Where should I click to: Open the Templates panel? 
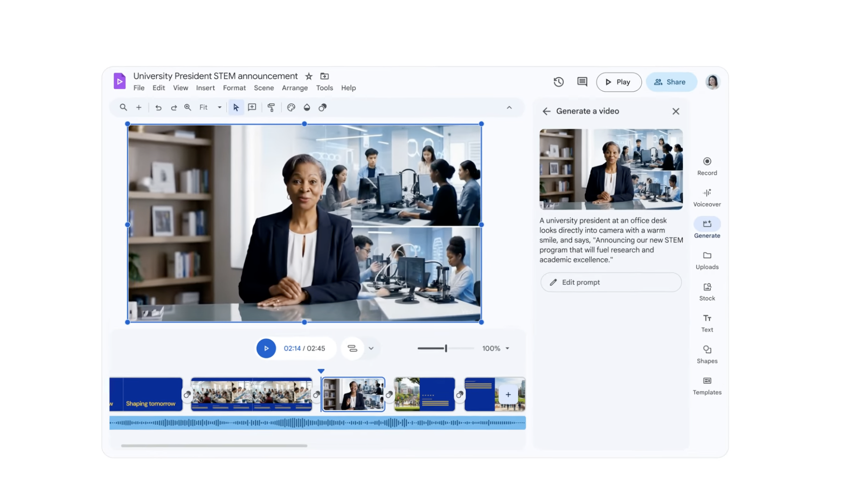click(x=707, y=385)
